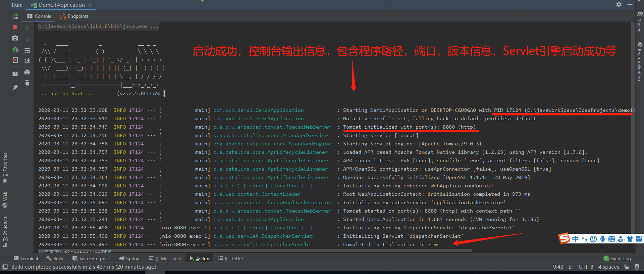Print console output using the printer icon
Viewport: 644px width, 274px height.
[27, 72]
